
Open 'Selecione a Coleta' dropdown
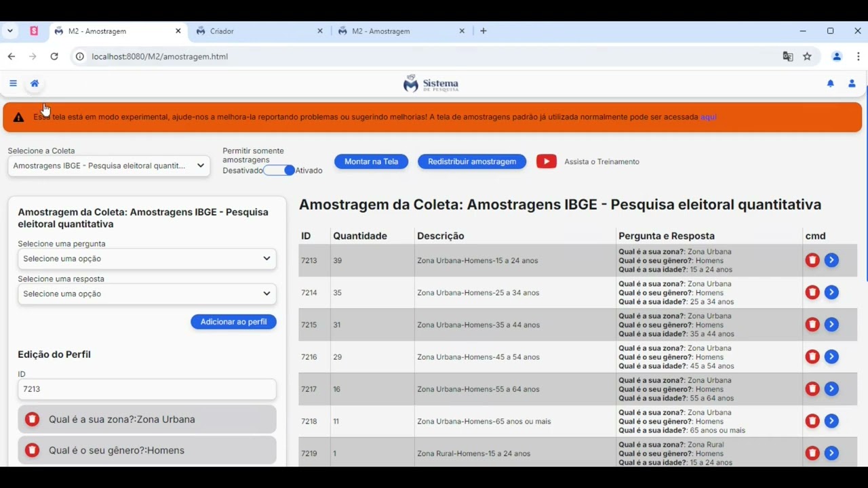click(x=108, y=165)
